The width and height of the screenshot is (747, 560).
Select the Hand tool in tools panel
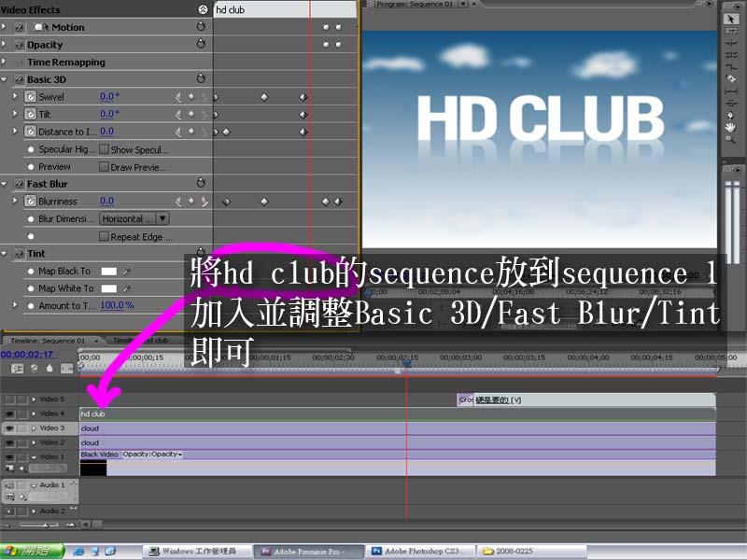[x=732, y=126]
